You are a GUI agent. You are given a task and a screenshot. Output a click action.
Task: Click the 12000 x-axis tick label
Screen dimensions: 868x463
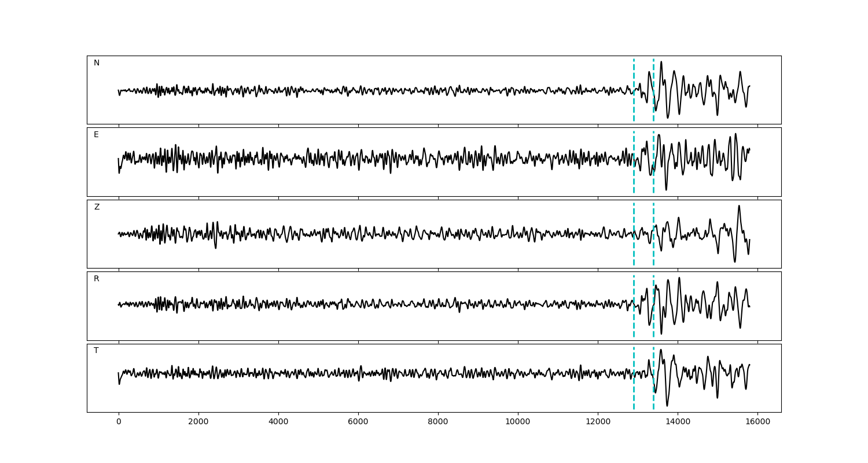598,422
